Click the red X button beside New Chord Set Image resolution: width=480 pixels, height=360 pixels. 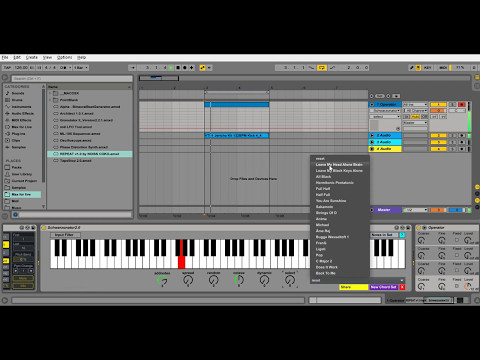(x=402, y=287)
